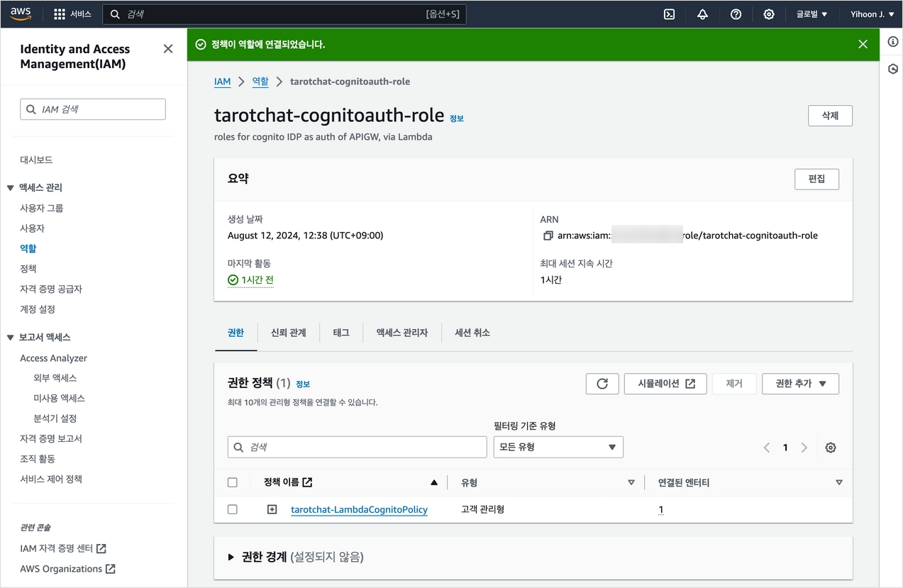Open table preferences gear icon
Image resolution: width=903 pixels, height=588 pixels.
[x=831, y=448]
